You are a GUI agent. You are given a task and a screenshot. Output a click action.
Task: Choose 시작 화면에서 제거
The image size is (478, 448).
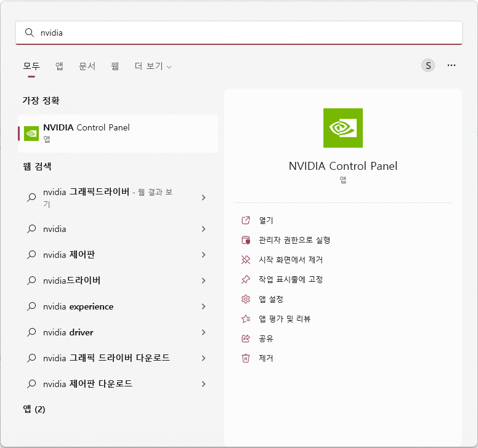(x=291, y=260)
